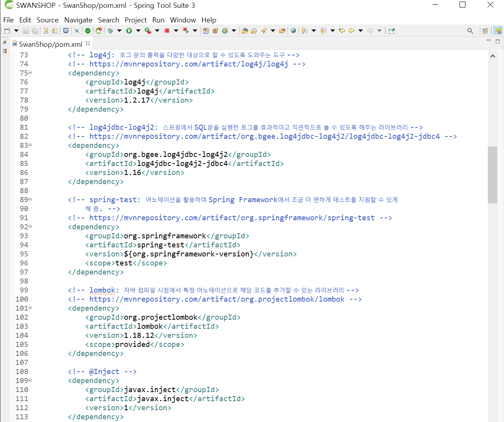Open the Source menu

click(48, 20)
